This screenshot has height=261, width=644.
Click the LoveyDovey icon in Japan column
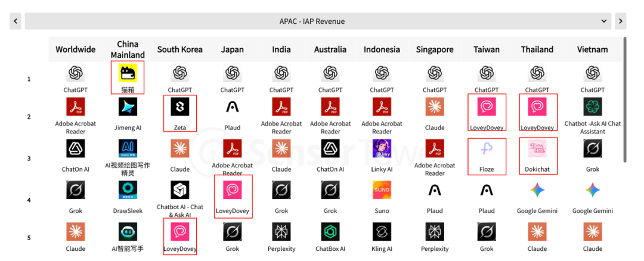232,191
